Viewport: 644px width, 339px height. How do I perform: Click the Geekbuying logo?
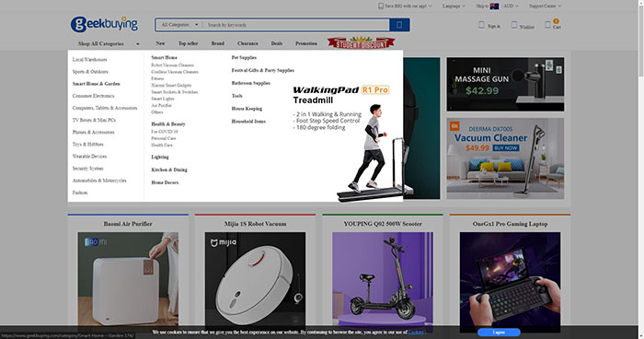click(x=104, y=24)
